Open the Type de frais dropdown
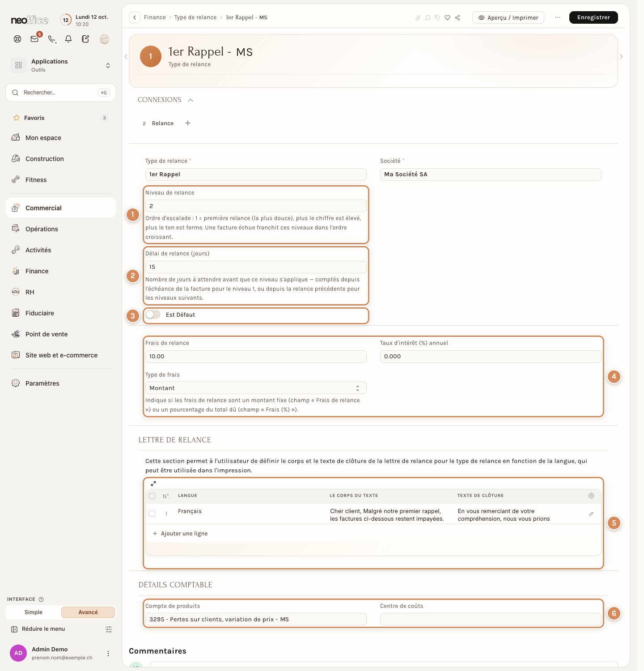The width and height of the screenshot is (644, 671). [x=256, y=388]
